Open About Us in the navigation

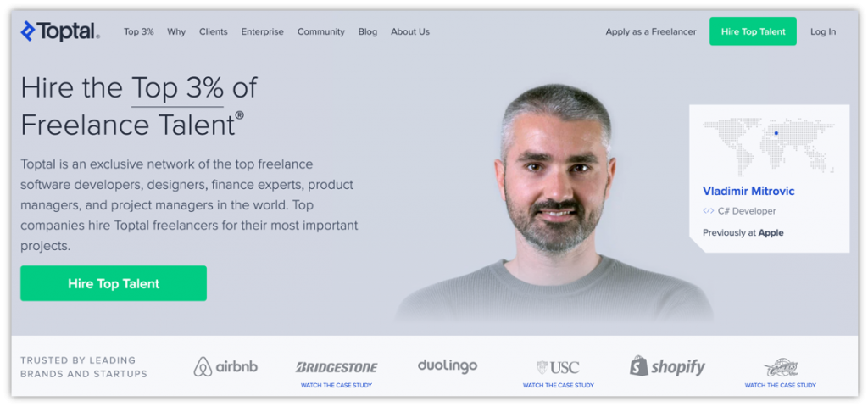pos(410,31)
